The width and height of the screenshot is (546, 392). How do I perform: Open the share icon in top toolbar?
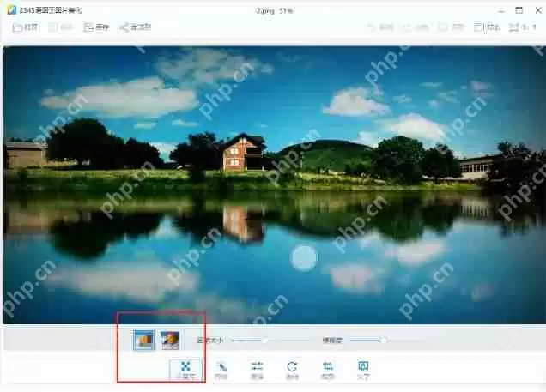[135, 27]
